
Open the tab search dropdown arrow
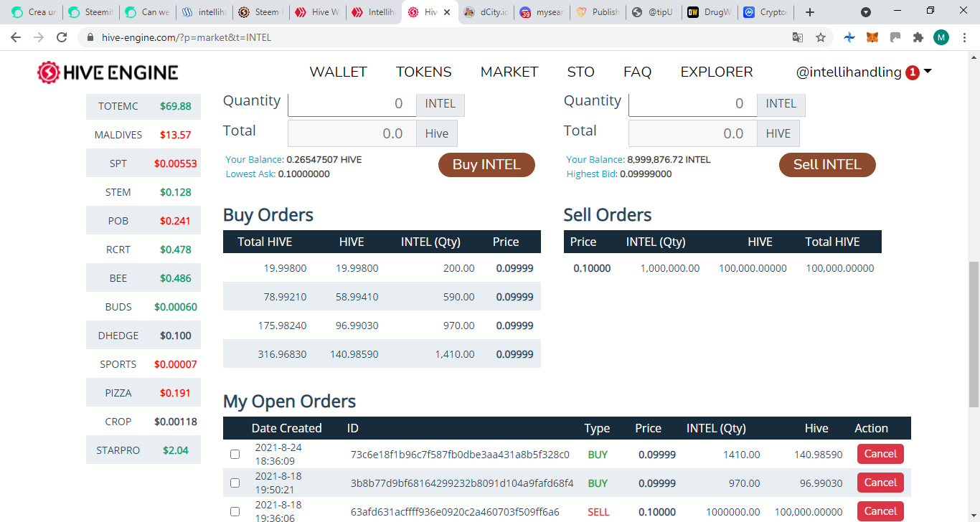coord(866,12)
